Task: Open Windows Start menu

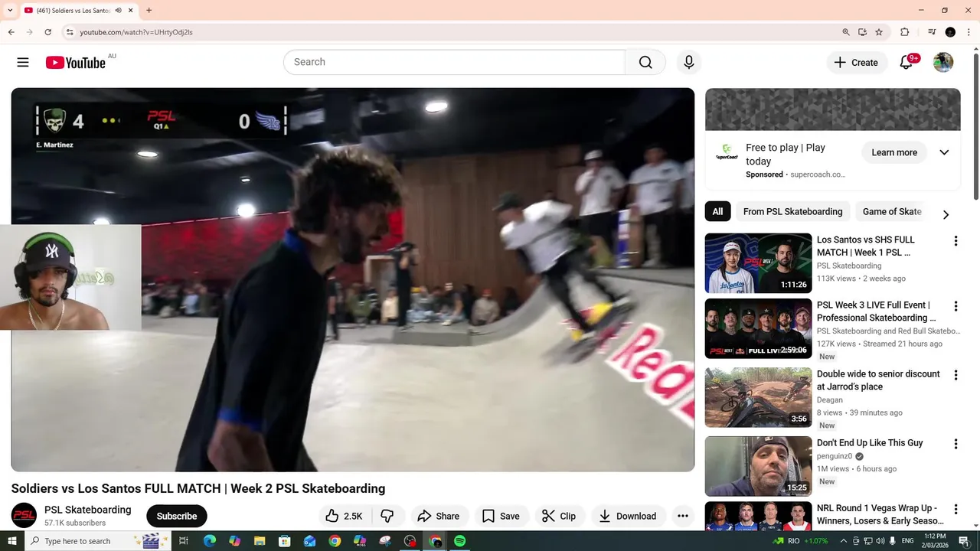Action: pyautogui.click(x=11, y=541)
